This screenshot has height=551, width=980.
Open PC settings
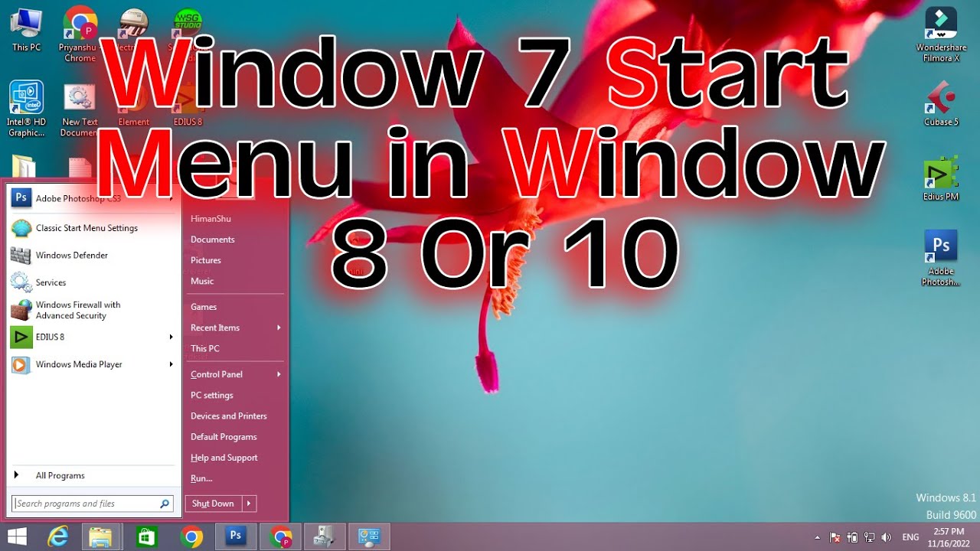tap(212, 395)
